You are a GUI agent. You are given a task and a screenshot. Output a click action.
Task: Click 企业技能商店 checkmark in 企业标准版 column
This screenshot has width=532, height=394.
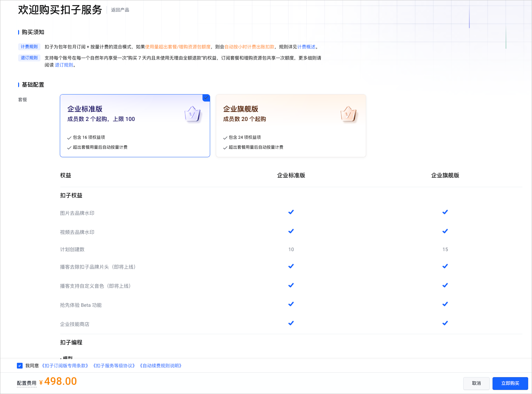[x=291, y=323]
